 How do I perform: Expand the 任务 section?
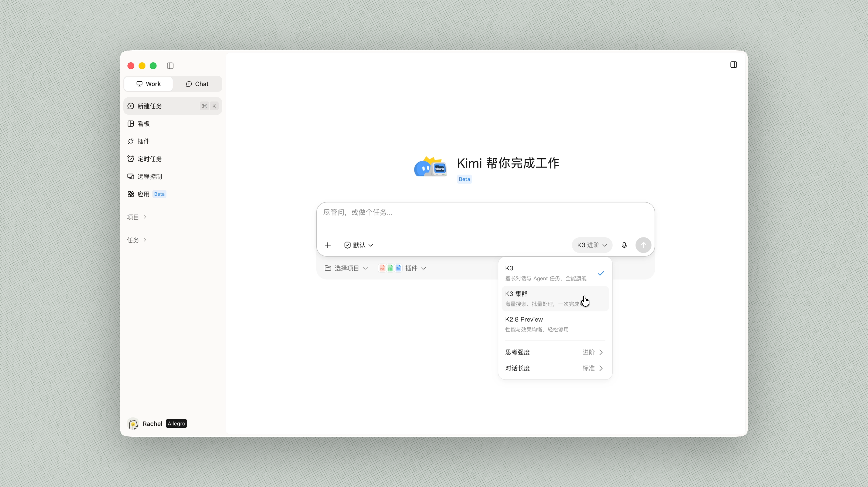point(137,240)
